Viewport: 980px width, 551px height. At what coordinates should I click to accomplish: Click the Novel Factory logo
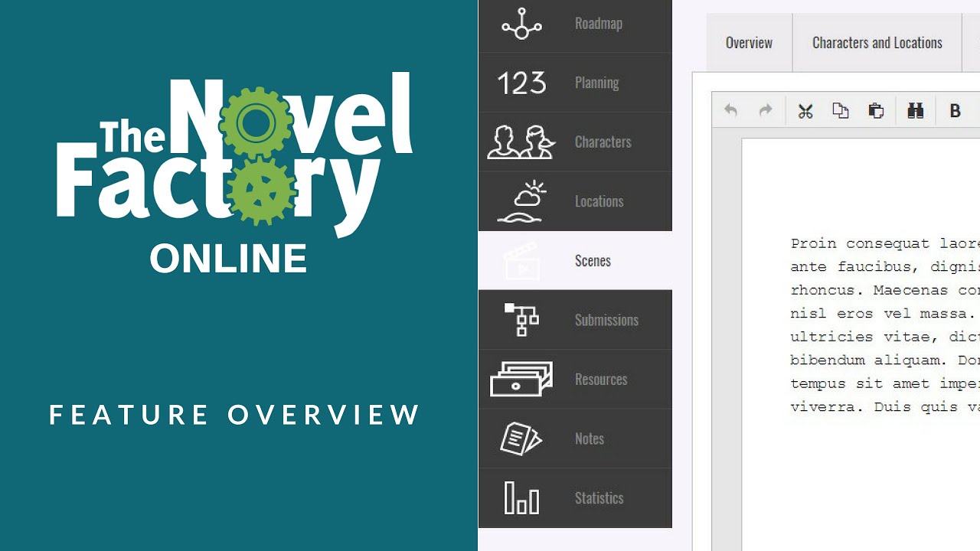pos(234,155)
